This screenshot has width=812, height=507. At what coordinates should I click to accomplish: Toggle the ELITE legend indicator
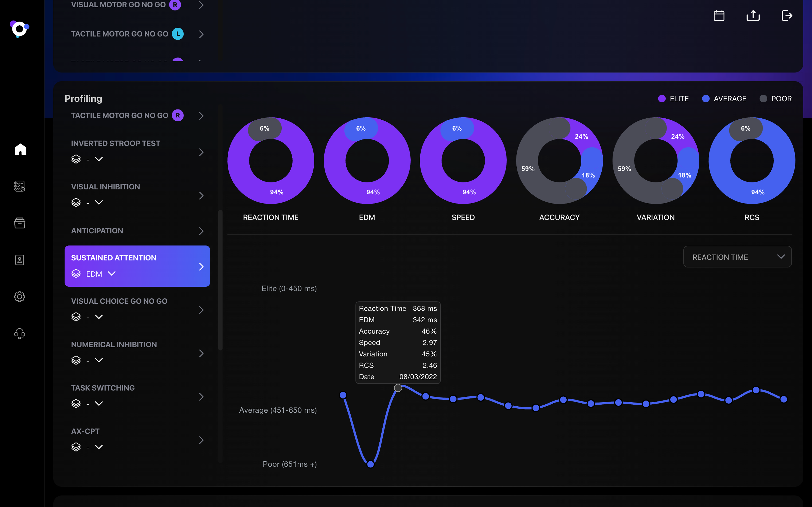[x=662, y=99]
